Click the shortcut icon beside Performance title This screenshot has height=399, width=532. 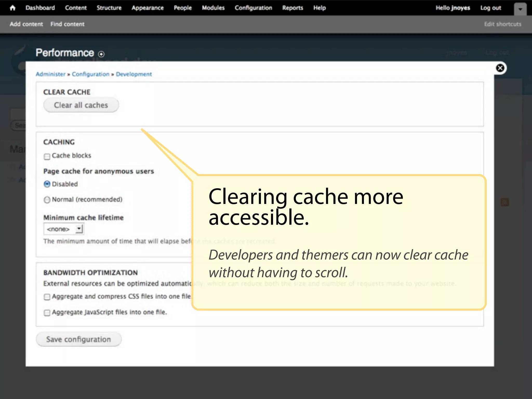pos(101,54)
